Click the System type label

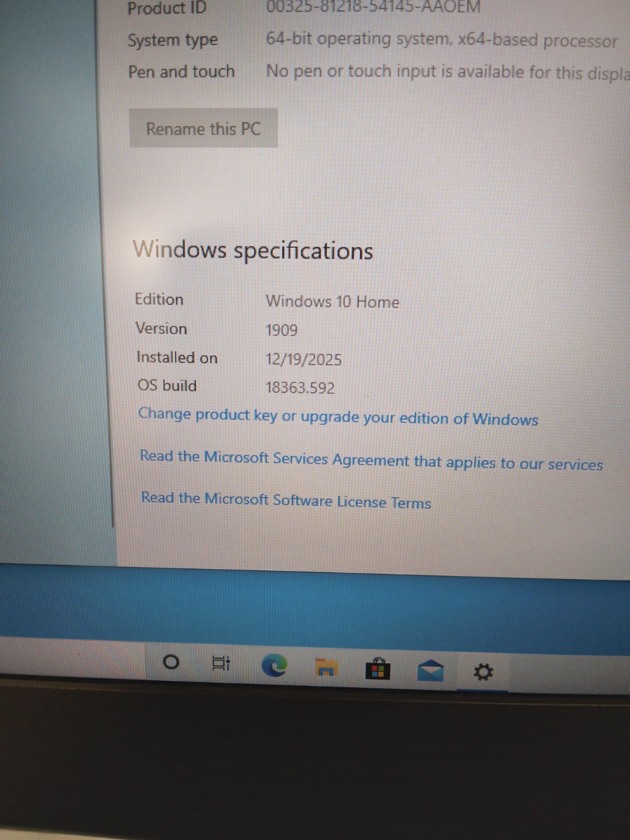pos(173,40)
